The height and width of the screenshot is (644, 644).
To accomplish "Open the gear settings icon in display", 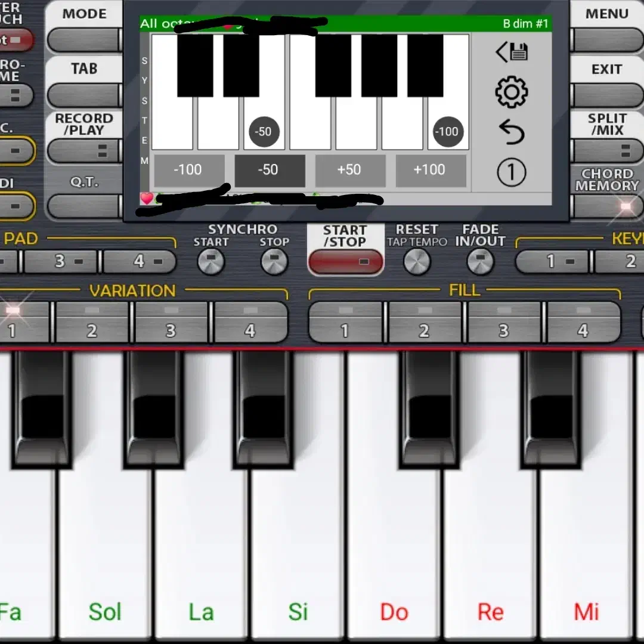I will 511,92.
